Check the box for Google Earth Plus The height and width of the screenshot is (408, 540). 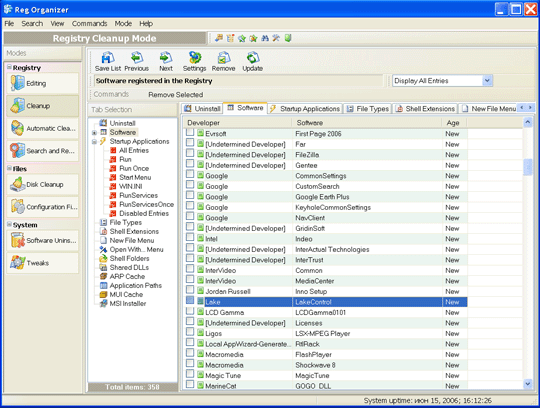[190, 196]
